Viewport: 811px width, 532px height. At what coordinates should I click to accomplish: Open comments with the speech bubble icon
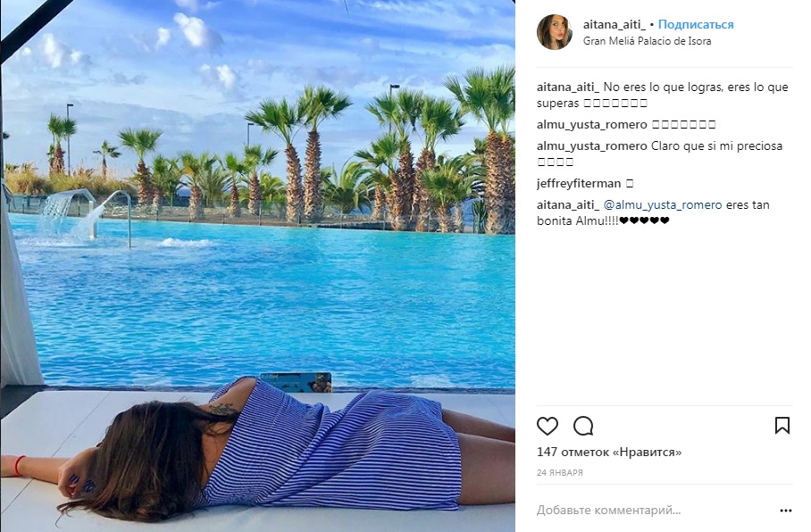click(x=583, y=426)
